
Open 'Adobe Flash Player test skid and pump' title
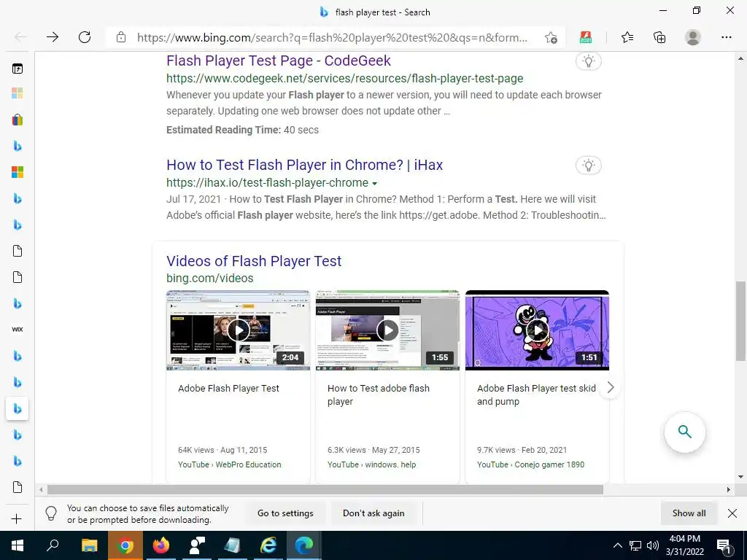pyautogui.click(x=536, y=394)
